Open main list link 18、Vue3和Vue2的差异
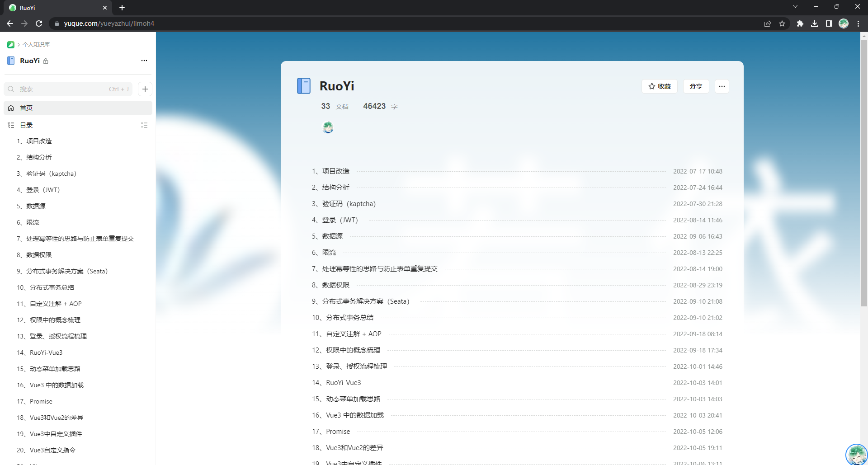Screen dimensions: 868x465 [348, 448]
